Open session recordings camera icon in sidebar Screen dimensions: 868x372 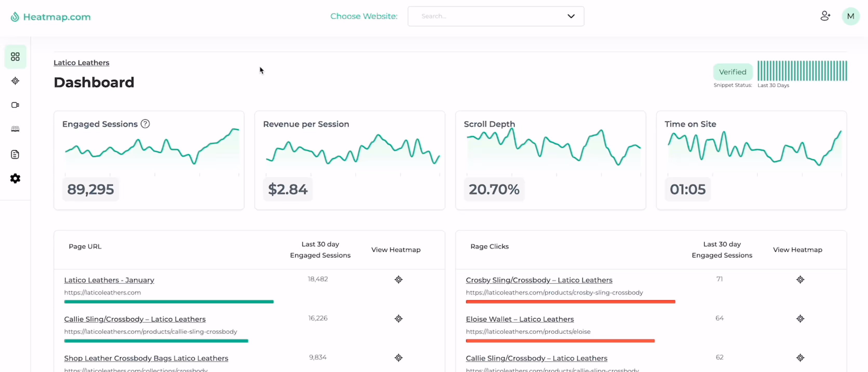click(x=15, y=105)
